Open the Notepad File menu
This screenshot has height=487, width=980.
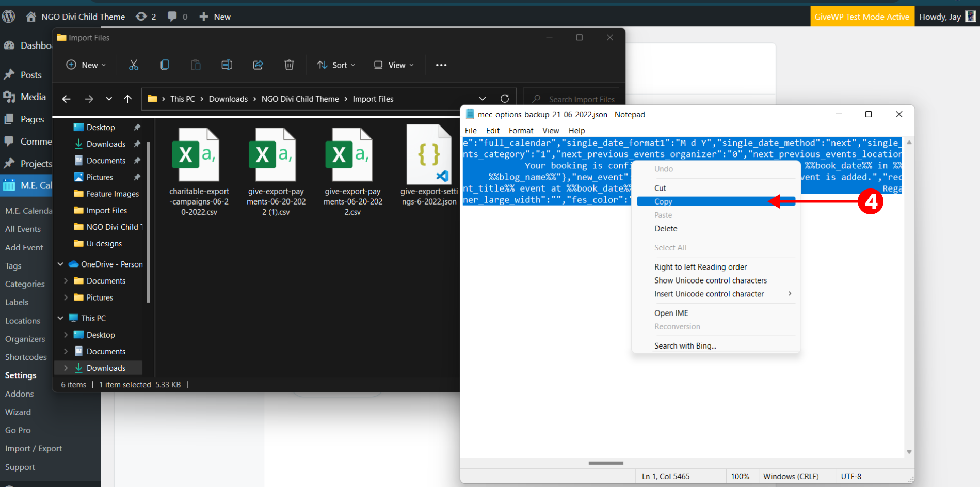coord(471,131)
